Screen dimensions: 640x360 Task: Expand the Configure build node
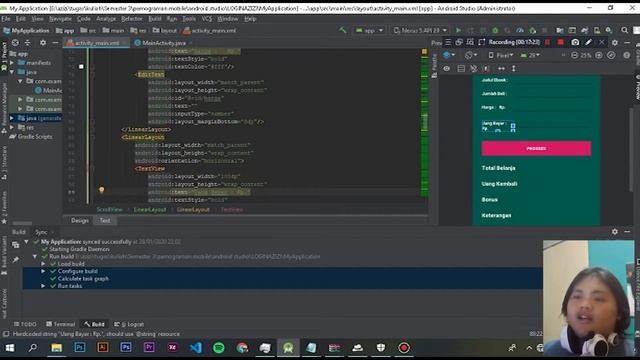43,271
